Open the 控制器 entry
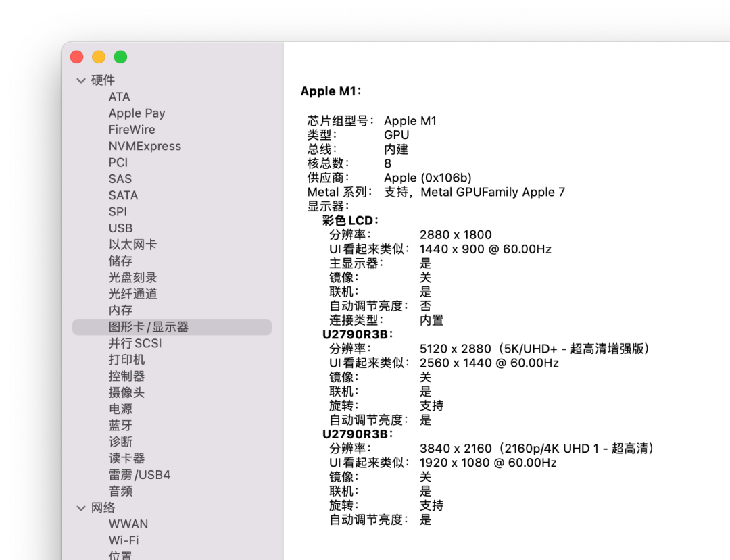 click(126, 376)
